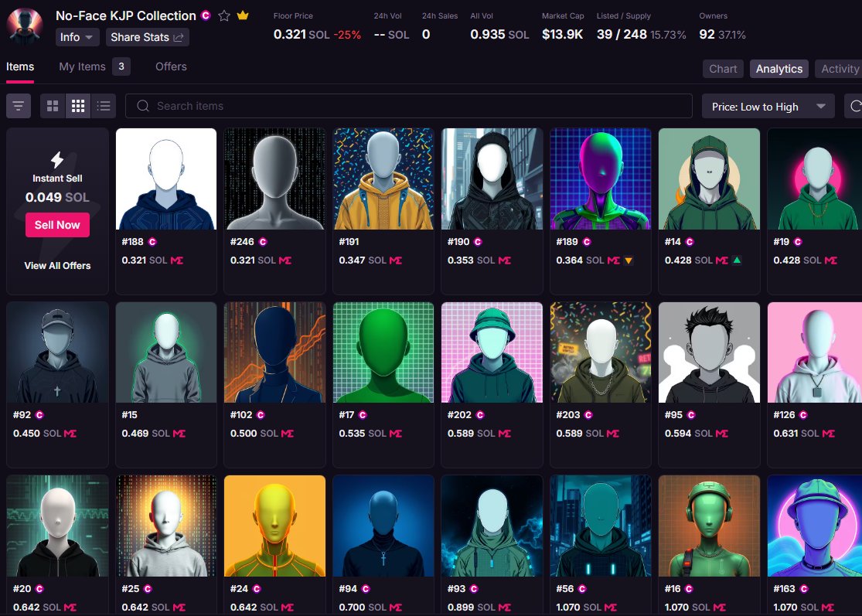Click the Share Stats button
The height and width of the screenshot is (616, 862).
point(148,37)
